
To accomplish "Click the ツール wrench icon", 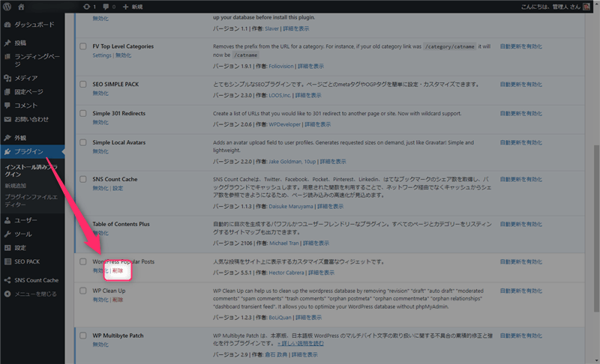I will tap(7, 234).
